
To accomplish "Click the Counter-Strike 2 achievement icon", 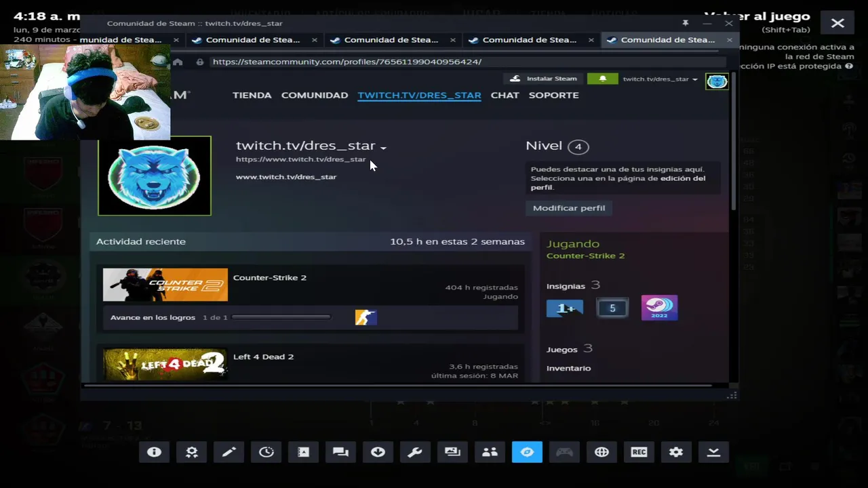I will point(366,317).
